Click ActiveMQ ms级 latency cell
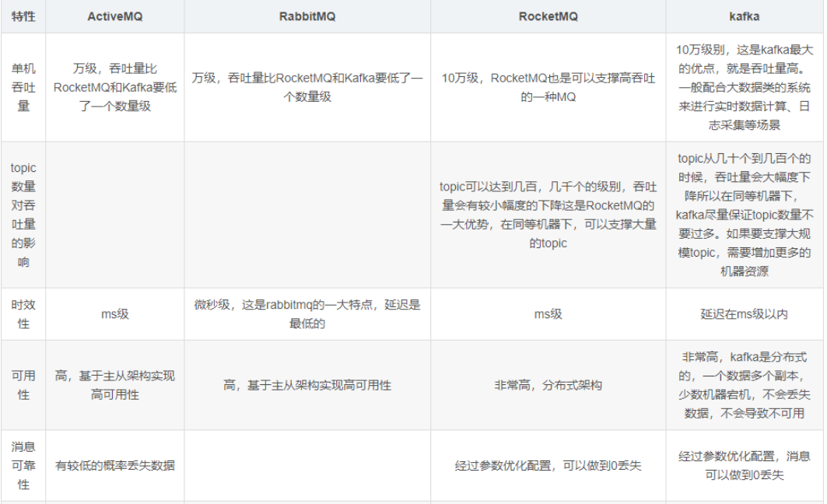The width and height of the screenshot is (827, 504). 115,313
